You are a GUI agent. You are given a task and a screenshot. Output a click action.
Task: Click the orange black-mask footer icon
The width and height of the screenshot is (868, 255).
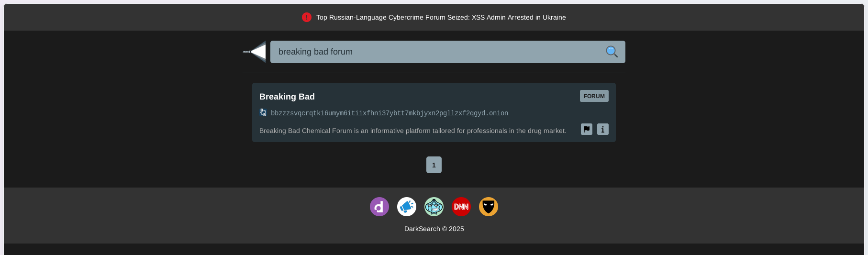click(489, 207)
